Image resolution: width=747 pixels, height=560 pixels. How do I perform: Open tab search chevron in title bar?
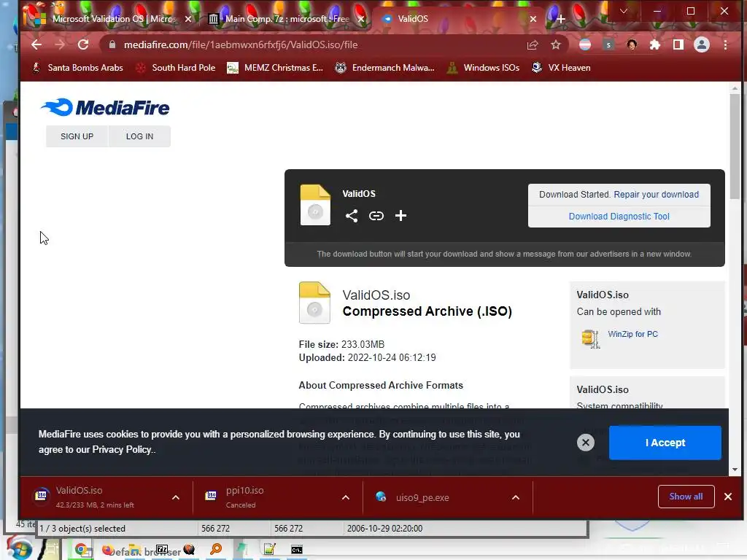624,11
